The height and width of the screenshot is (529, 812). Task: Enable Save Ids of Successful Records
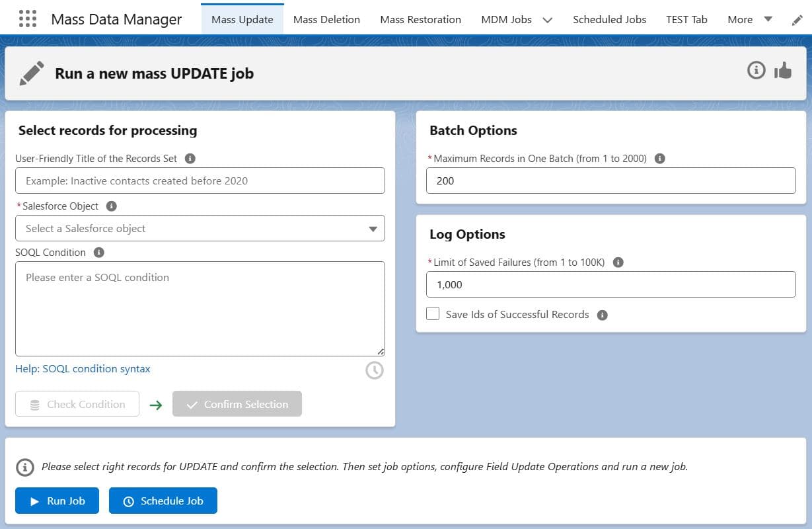pos(433,314)
